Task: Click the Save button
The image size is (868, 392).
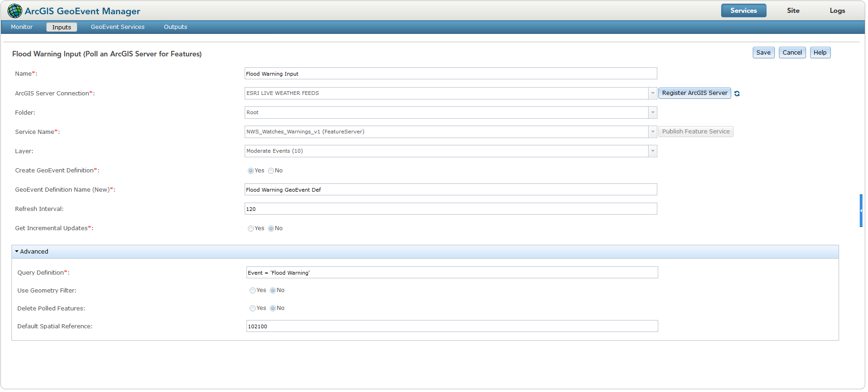Action: point(764,53)
